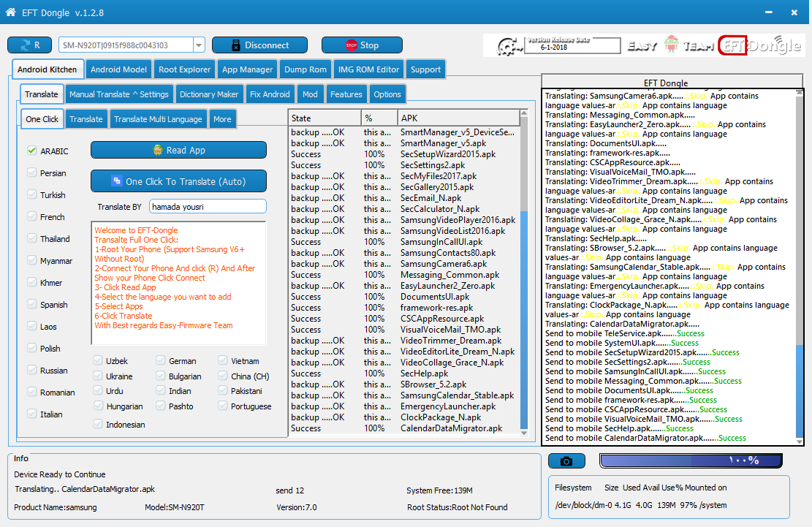Open the IMG ROM Editor tab
This screenshot has height=527, width=812.
[368, 69]
